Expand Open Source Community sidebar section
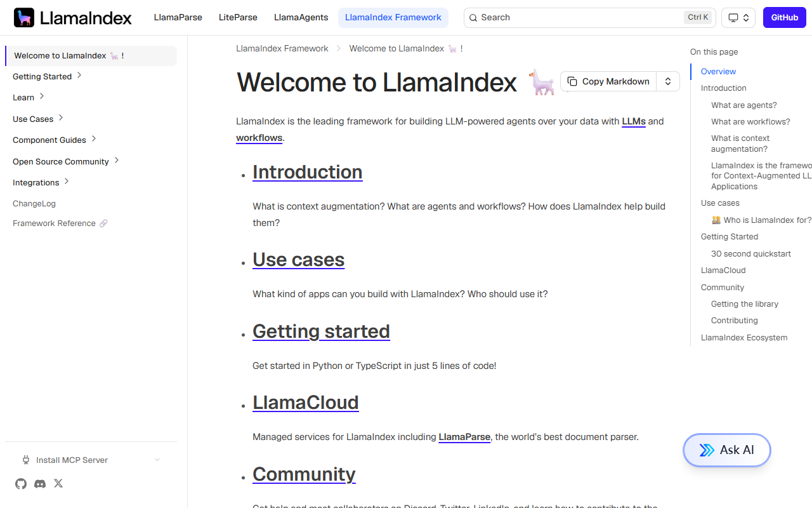Screen dimensions: 812x508 pyautogui.click(x=117, y=161)
